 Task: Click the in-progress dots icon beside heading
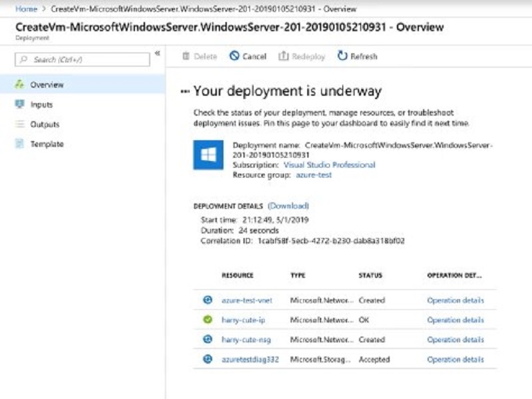185,91
